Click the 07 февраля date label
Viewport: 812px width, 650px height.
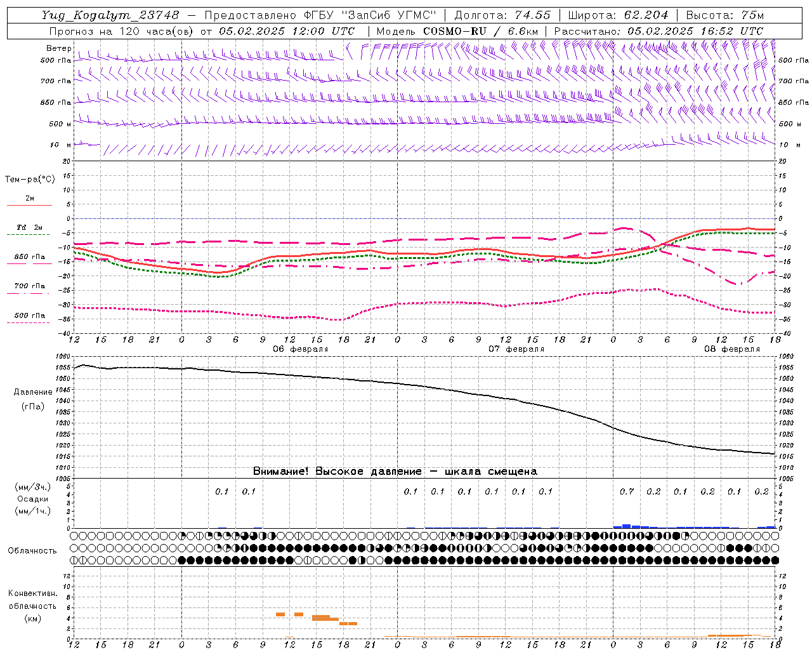pos(516,349)
